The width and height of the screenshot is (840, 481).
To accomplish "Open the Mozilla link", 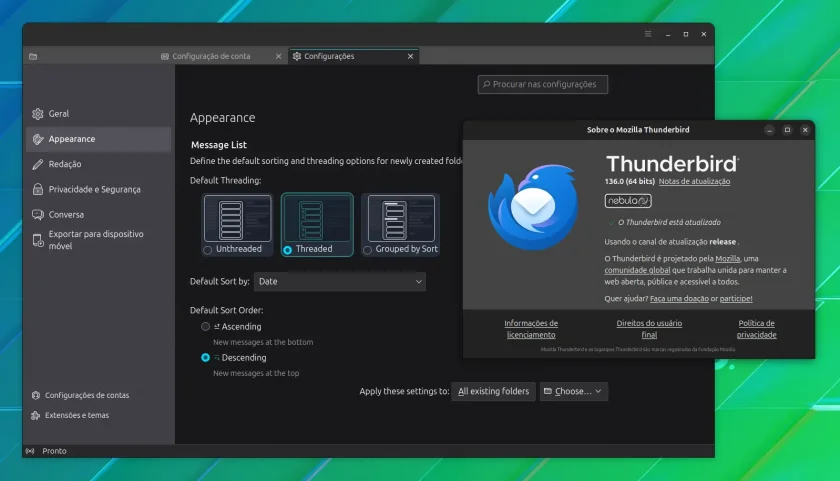I will (x=728, y=259).
